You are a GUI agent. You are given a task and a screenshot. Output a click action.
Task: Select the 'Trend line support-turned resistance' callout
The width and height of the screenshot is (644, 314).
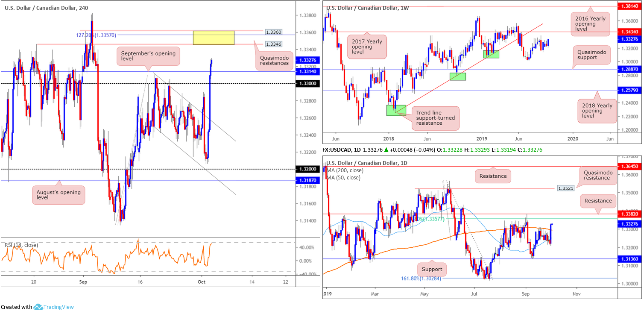(436, 118)
